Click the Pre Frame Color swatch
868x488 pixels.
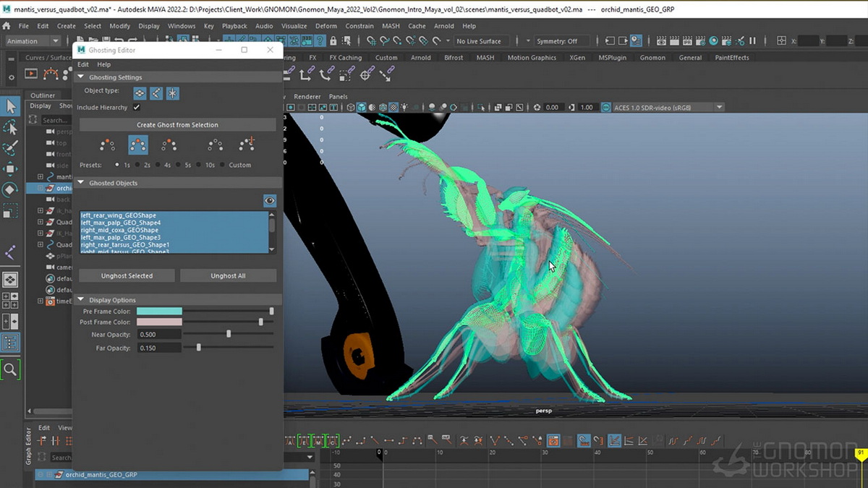coord(159,311)
